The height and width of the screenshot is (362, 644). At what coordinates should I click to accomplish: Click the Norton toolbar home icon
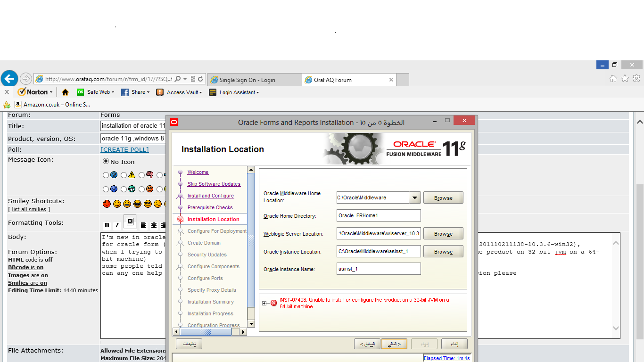point(65,92)
